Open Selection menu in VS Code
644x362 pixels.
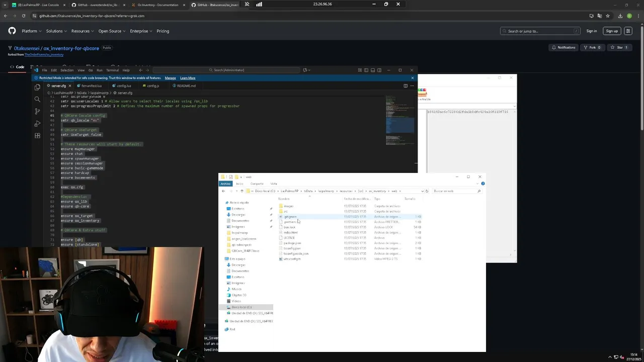67,70
